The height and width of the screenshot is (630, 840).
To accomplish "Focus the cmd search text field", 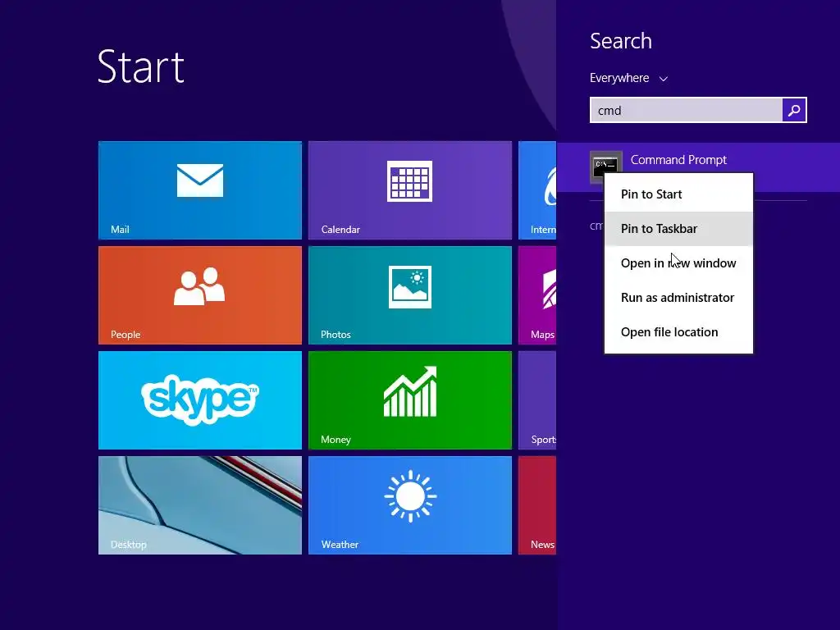I will tap(687, 111).
